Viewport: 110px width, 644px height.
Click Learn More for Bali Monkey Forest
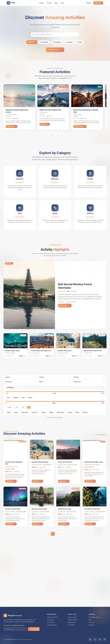click(x=65, y=305)
